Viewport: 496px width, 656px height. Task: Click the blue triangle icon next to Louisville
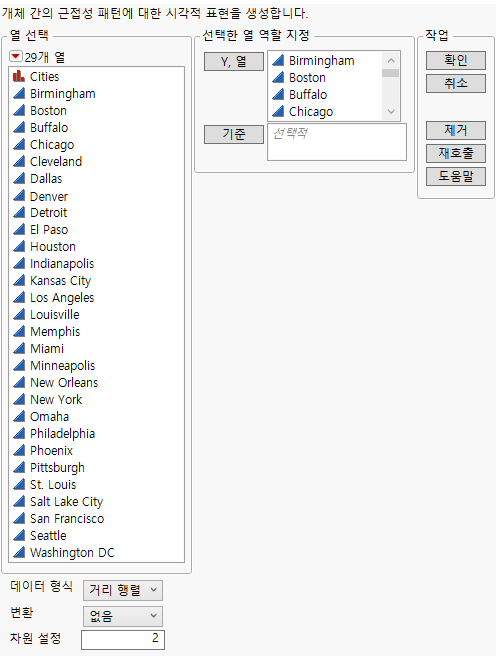(x=19, y=314)
